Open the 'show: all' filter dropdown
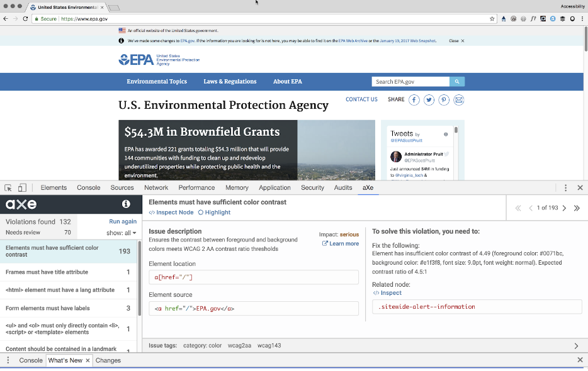588x371 pixels. [121, 233]
